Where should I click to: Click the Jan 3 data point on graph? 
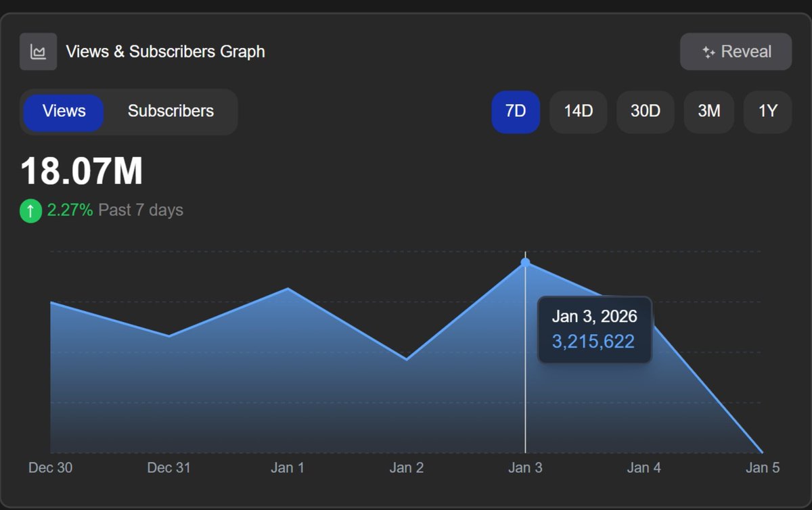525,262
